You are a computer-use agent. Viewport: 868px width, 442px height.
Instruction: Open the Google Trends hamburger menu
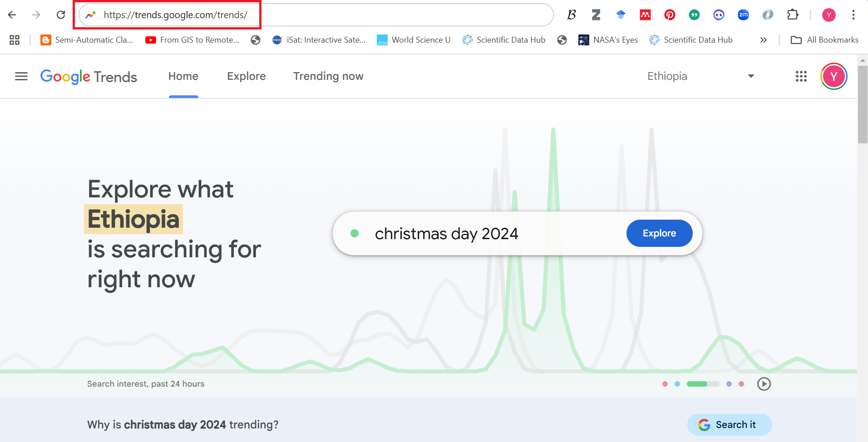coord(21,76)
